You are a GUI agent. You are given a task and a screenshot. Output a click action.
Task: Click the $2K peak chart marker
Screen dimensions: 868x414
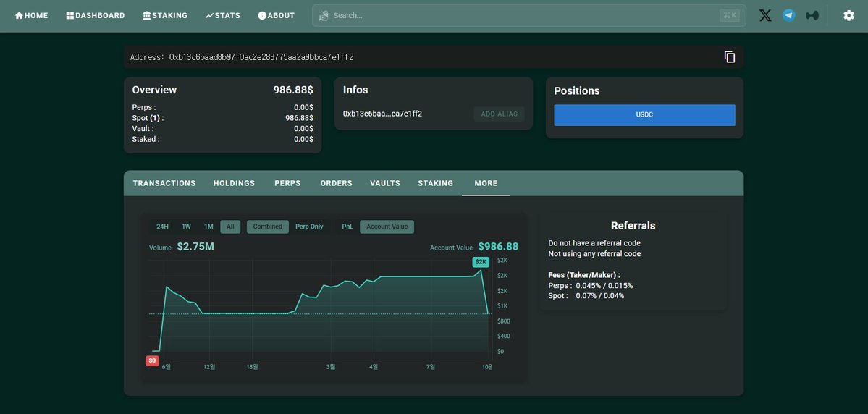[x=480, y=262]
